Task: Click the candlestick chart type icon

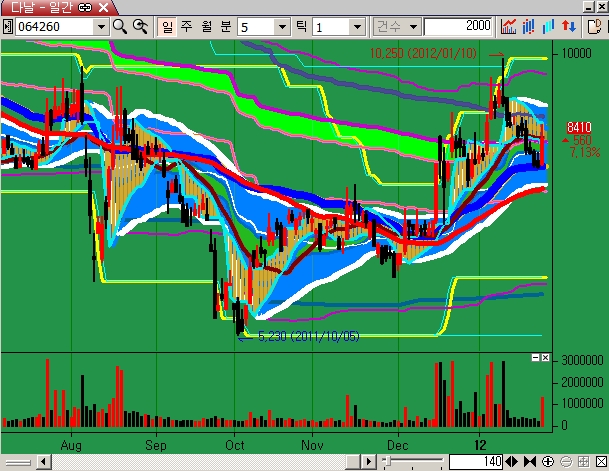Action: 531,26
